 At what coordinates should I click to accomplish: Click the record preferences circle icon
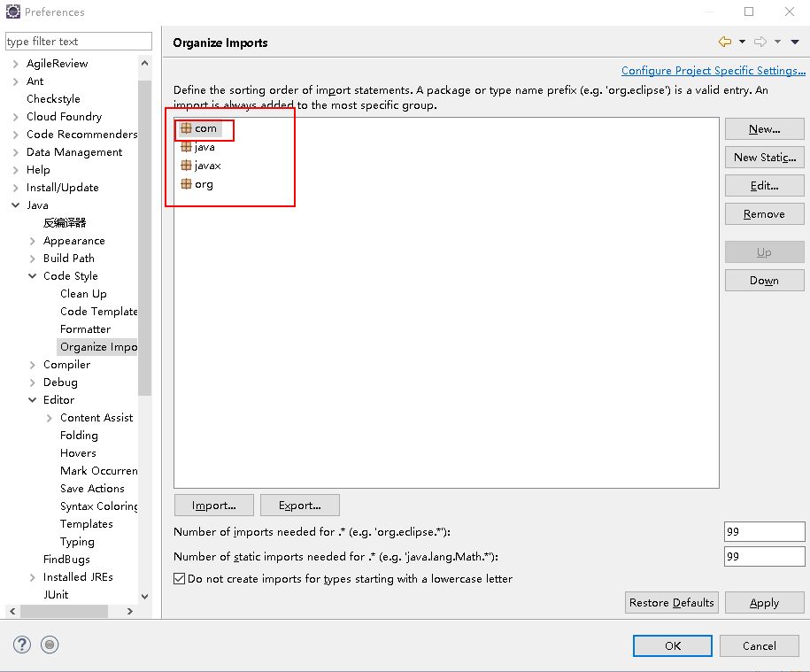tap(50, 645)
